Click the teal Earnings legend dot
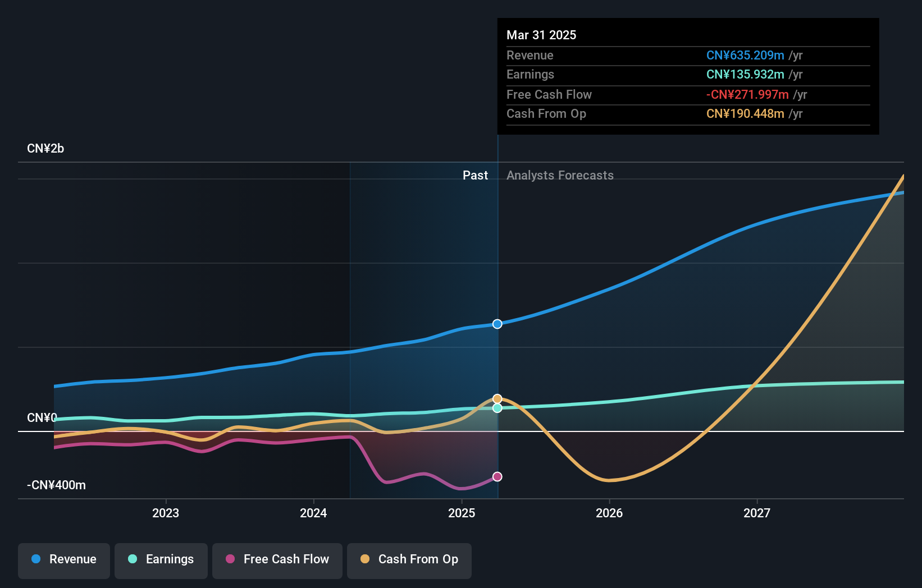 click(133, 559)
